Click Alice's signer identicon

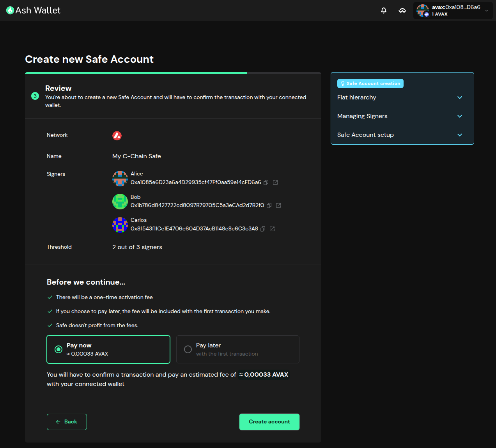coord(120,178)
